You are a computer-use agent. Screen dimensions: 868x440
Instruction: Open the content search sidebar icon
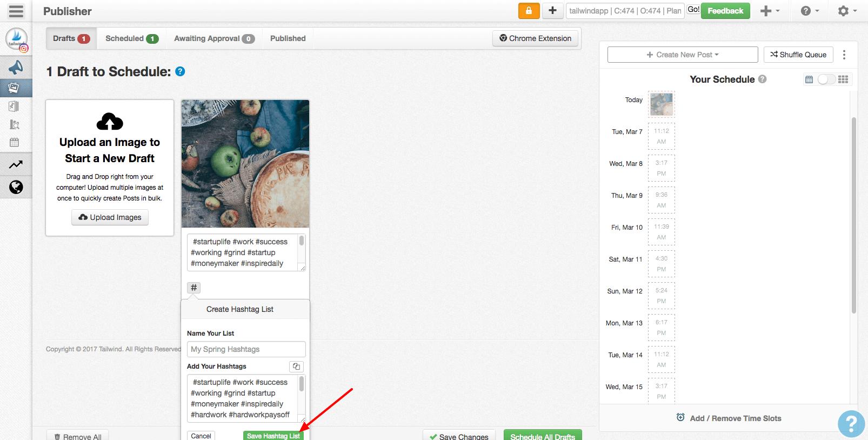point(15,124)
